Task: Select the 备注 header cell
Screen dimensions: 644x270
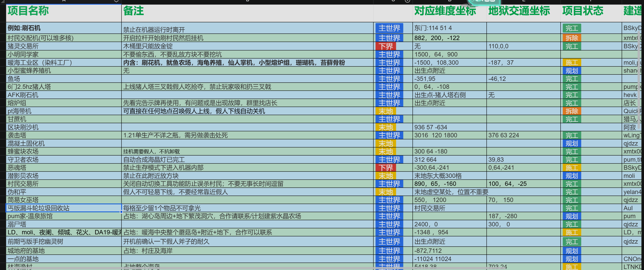Action: click(247, 13)
